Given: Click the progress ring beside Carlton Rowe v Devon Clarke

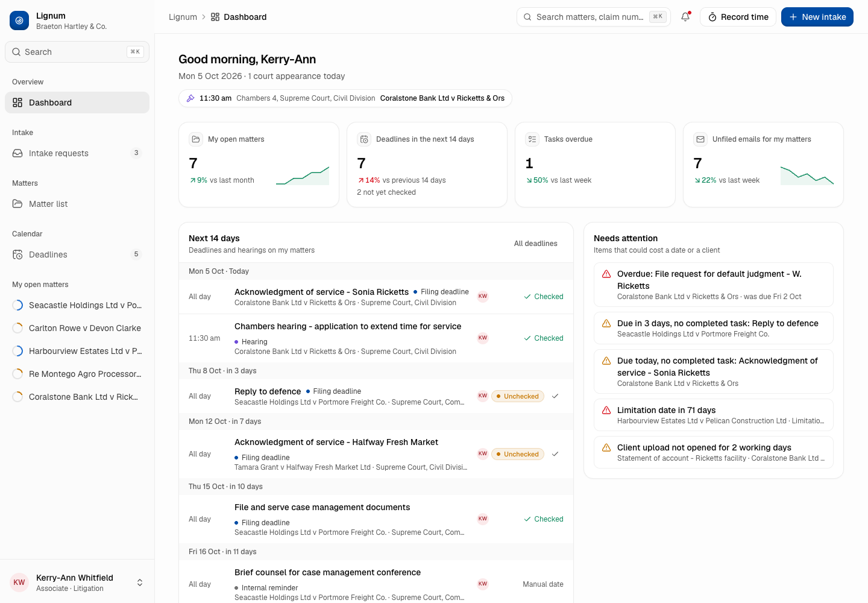Looking at the screenshot, I should [17, 328].
